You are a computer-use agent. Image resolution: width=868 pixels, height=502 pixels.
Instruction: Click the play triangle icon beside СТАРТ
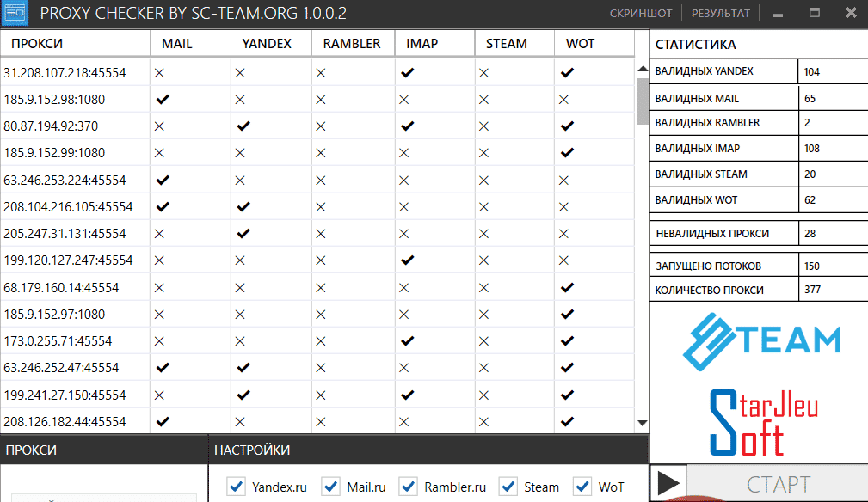click(x=668, y=484)
